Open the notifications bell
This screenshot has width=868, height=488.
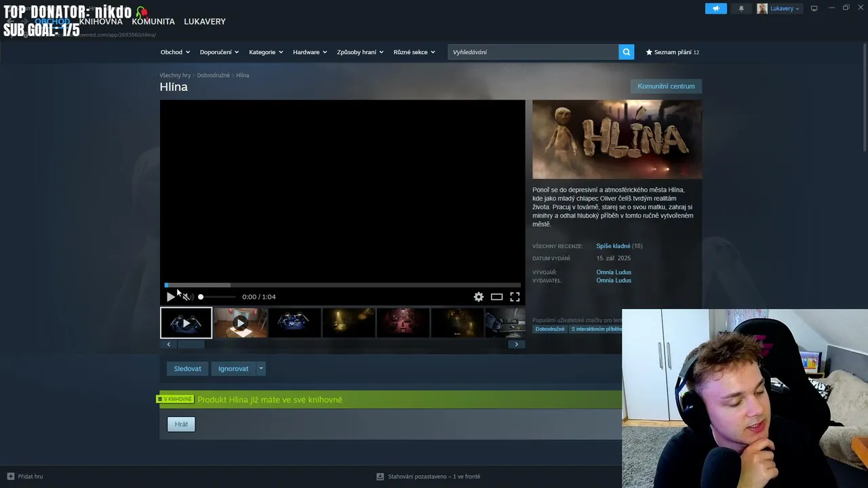point(741,8)
